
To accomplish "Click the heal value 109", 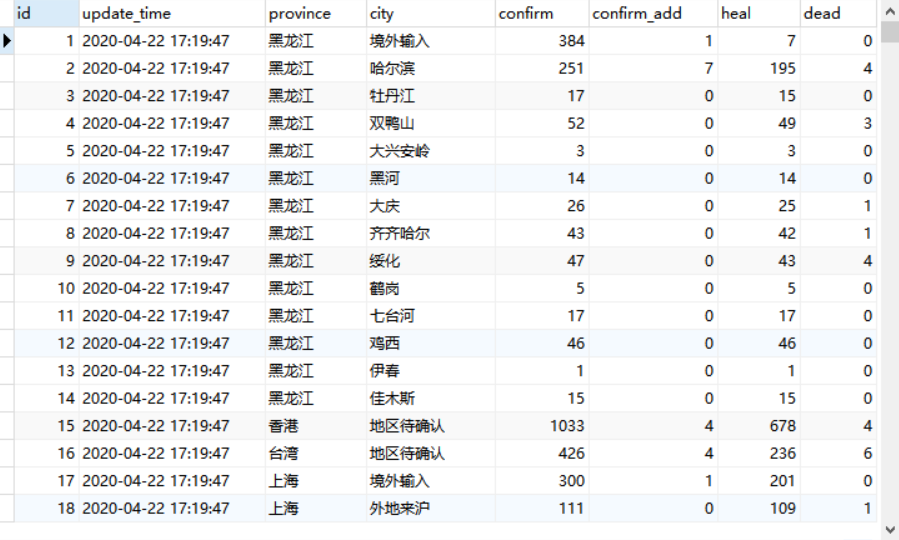I will point(783,508).
